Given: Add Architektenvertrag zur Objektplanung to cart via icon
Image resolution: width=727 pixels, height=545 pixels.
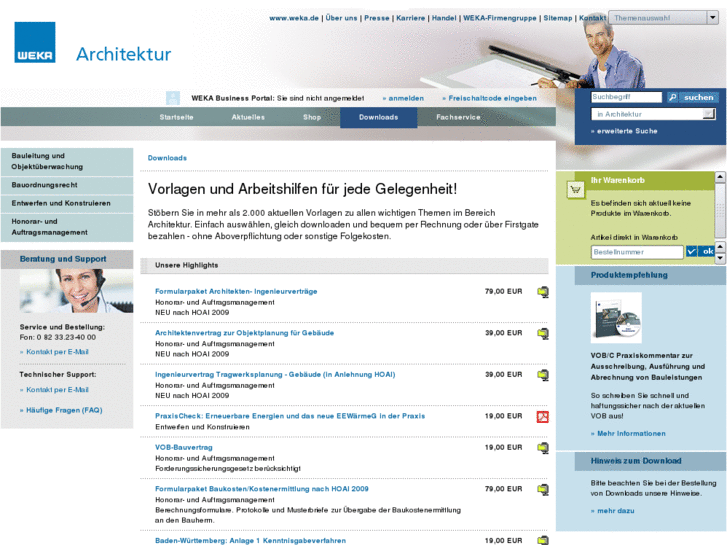Looking at the screenshot, I should pyautogui.click(x=542, y=333).
